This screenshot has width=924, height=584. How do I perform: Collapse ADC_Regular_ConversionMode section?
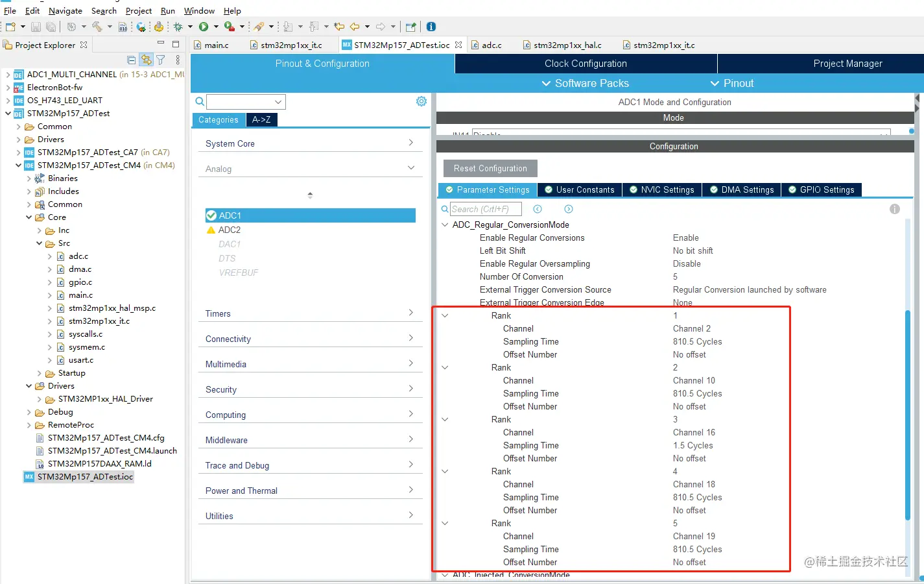coord(445,225)
